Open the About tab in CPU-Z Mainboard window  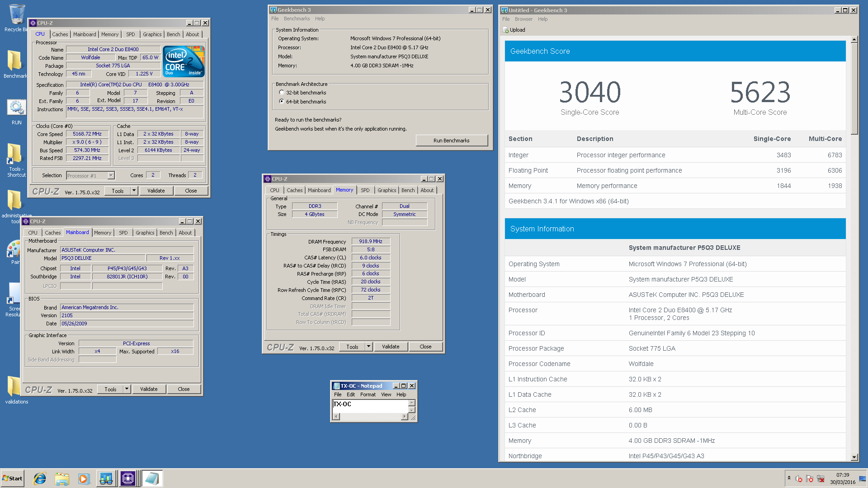[x=185, y=233]
